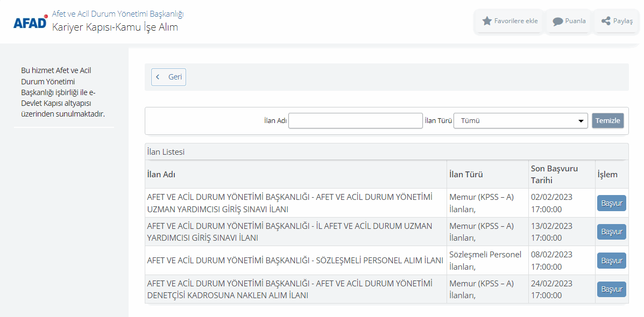The image size is (644, 317).
Task: Open the Afet ve Acil Durum Yönetimi Başkanlığı link
Action: (118, 13)
